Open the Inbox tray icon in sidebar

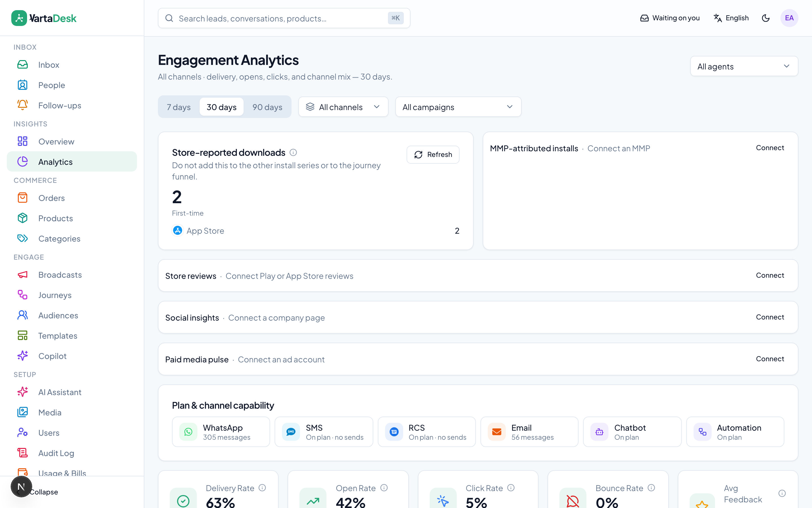pos(23,65)
